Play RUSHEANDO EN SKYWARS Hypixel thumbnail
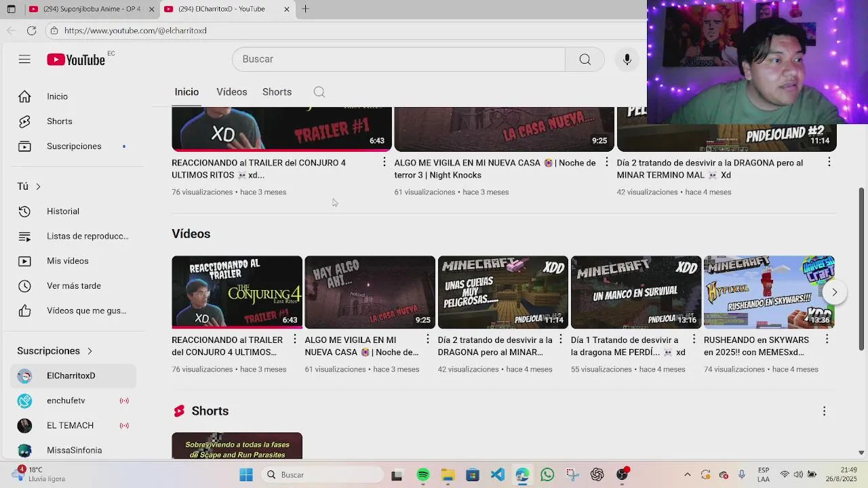This screenshot has width=868, height=488. pyautogui.click(x=769, y=292)
